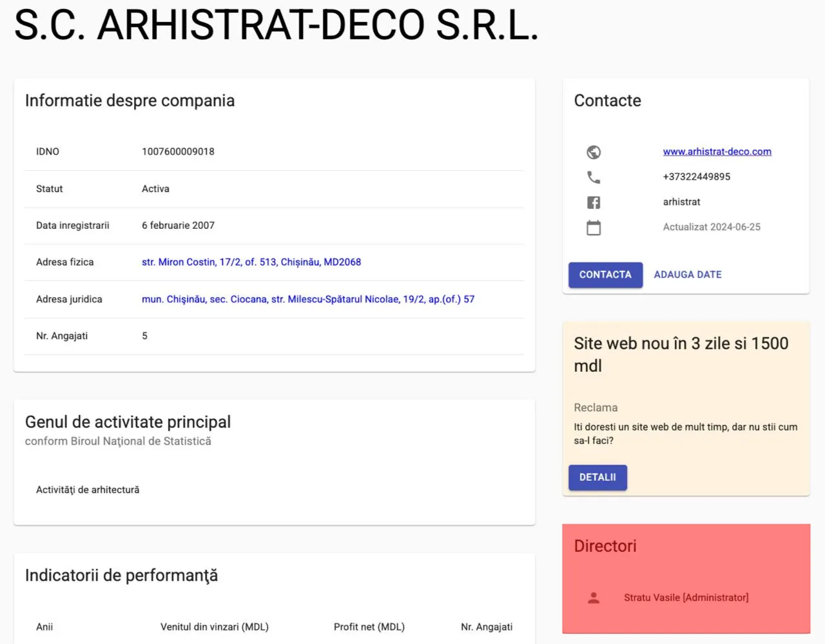Click the Activități de arhitectură text
Screen dimensions: 825x644
88,490
